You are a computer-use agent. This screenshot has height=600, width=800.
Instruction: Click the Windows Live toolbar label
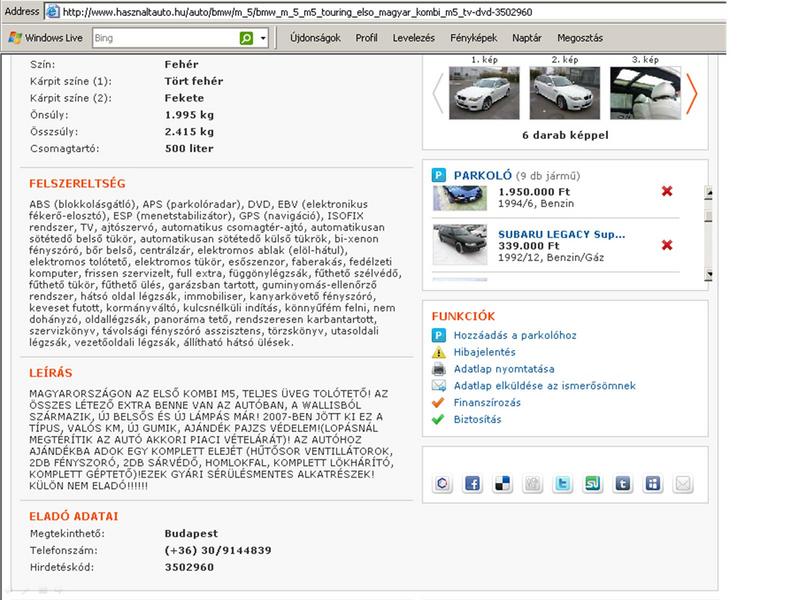[x=54, y=38]
